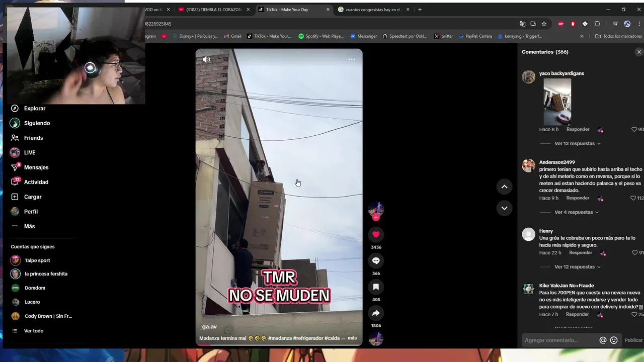Image resolution: width=644 pixels, height=362 pixels.
Task: Click Responder on Henry's comment
Action: pyautogui.click(x=581, y=252)
